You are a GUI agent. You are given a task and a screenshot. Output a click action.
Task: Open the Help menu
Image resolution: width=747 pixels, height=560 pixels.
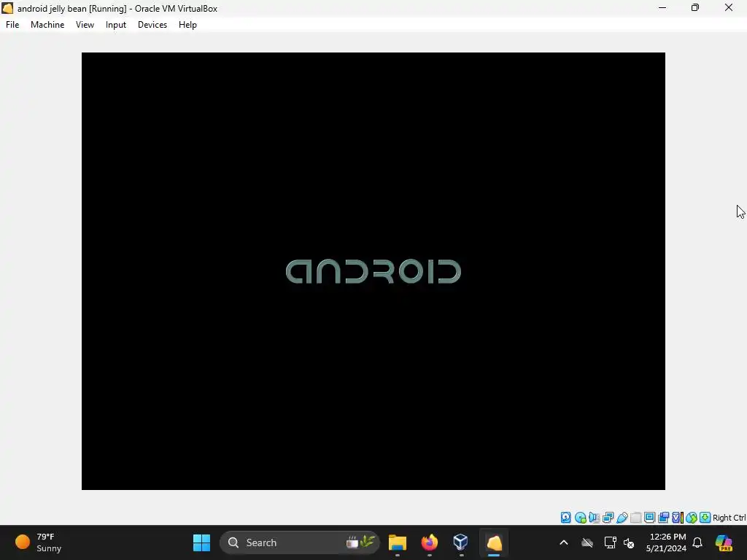[187, 25]
